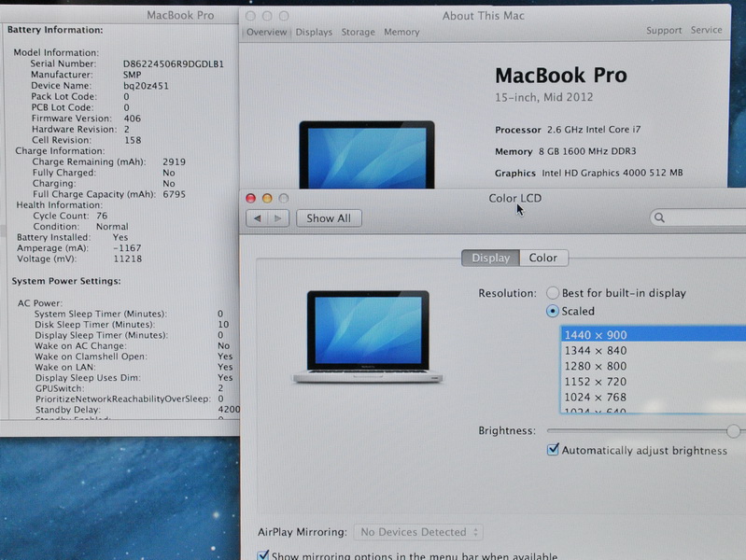The width and height of the screenshot is (746, 560).
Task: Switch to the Display tab
Action: tap(490, 258)
